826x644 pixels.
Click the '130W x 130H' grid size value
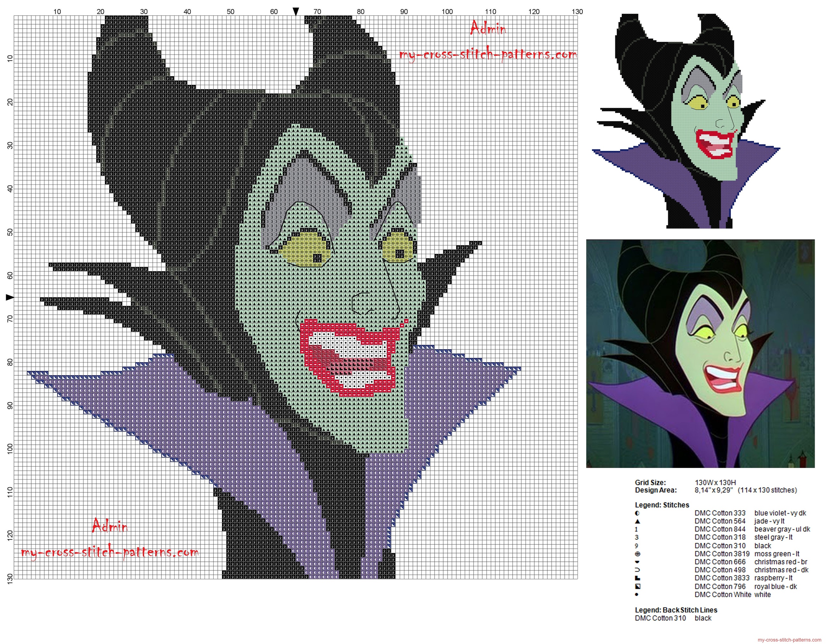coord(716,482)
